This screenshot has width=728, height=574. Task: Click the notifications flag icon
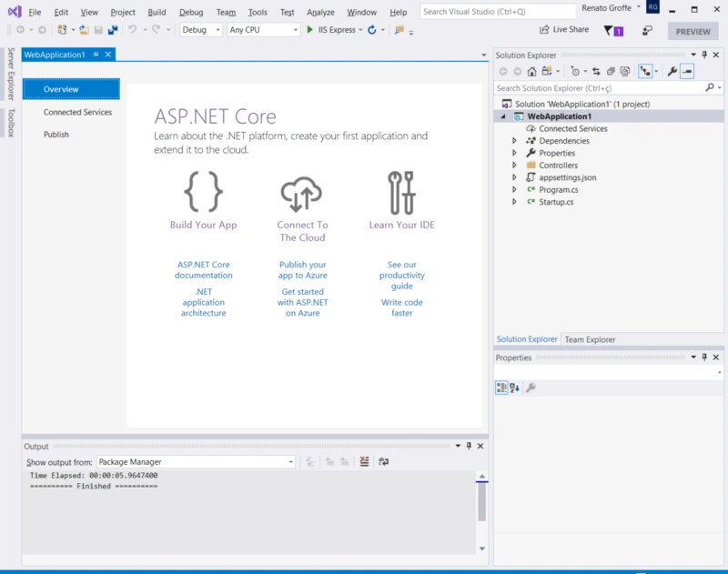tap(612, 31)
